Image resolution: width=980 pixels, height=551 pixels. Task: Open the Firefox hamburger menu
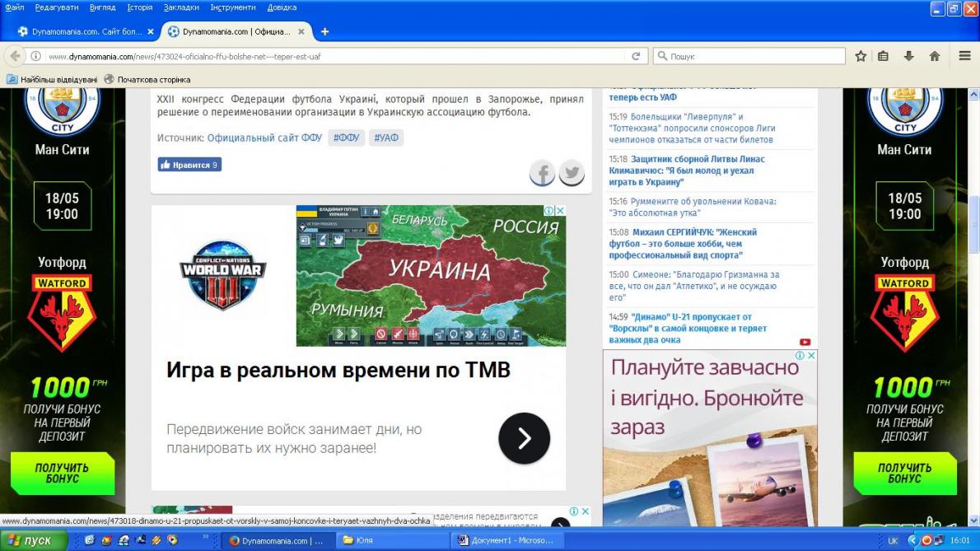click(964, 56)
